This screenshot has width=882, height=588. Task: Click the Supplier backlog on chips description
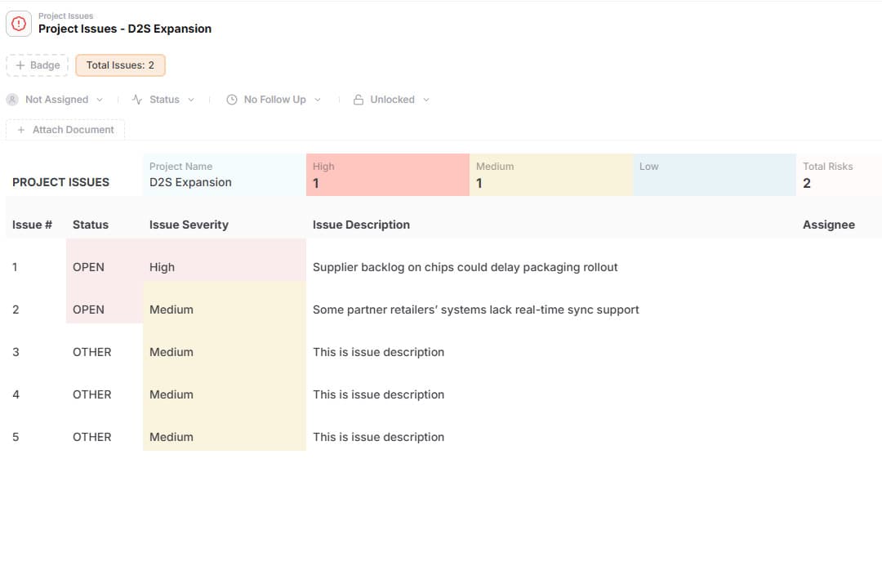465,267
